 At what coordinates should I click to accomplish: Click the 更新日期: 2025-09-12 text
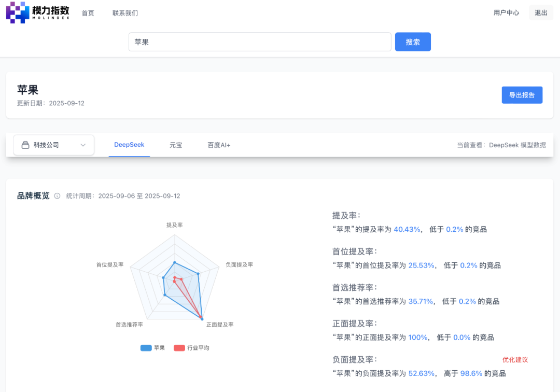(x=51, y=103)
